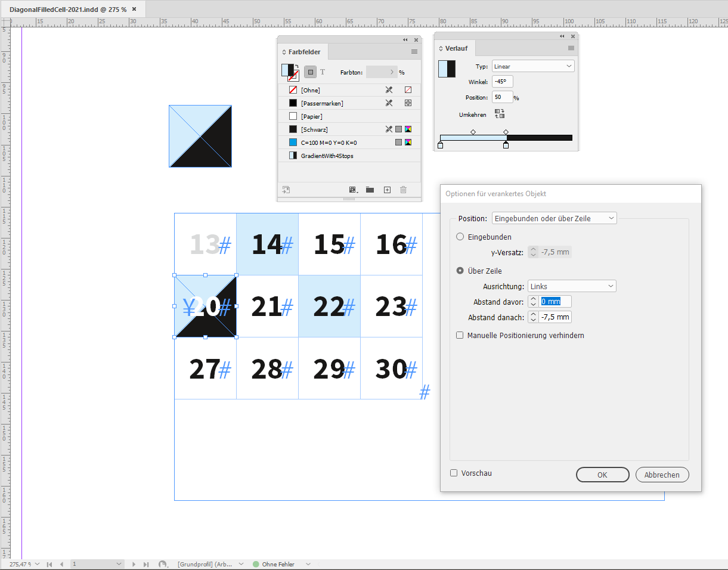Set formatting to affect text (T icon)

(322, 72)
